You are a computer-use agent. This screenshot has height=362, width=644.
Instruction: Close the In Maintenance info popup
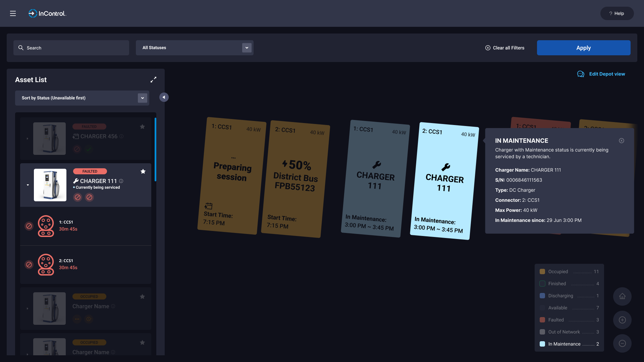pos(622,141)
